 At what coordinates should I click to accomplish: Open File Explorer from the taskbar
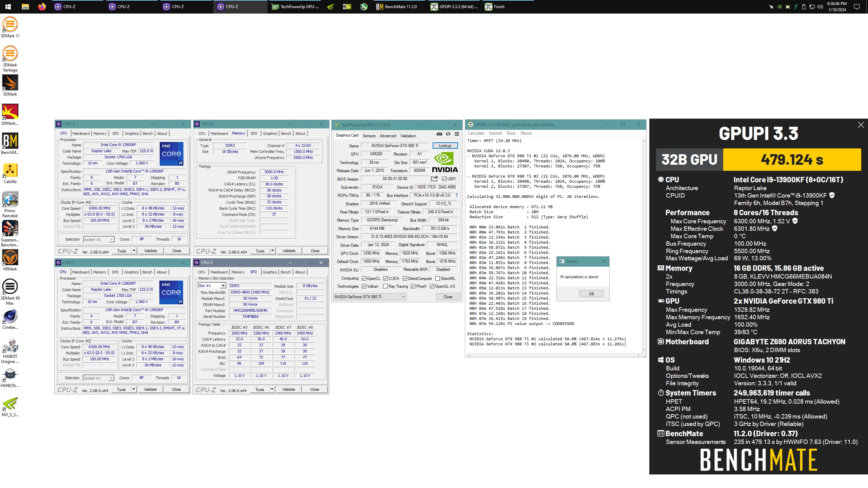pos(25,7)
